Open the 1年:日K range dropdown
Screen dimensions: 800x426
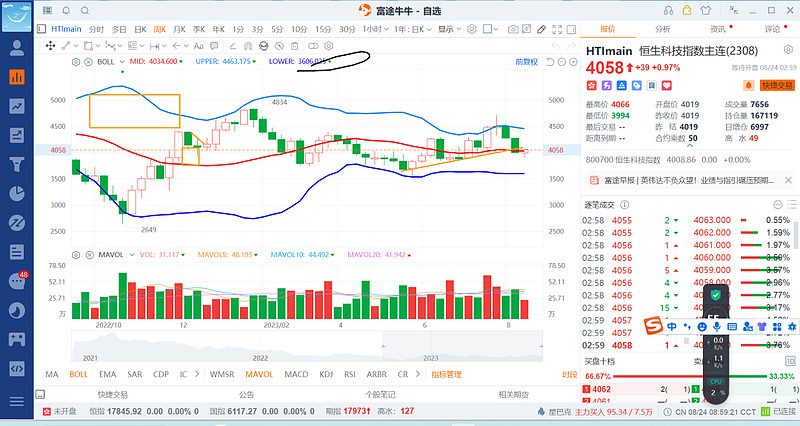[413, 29]
